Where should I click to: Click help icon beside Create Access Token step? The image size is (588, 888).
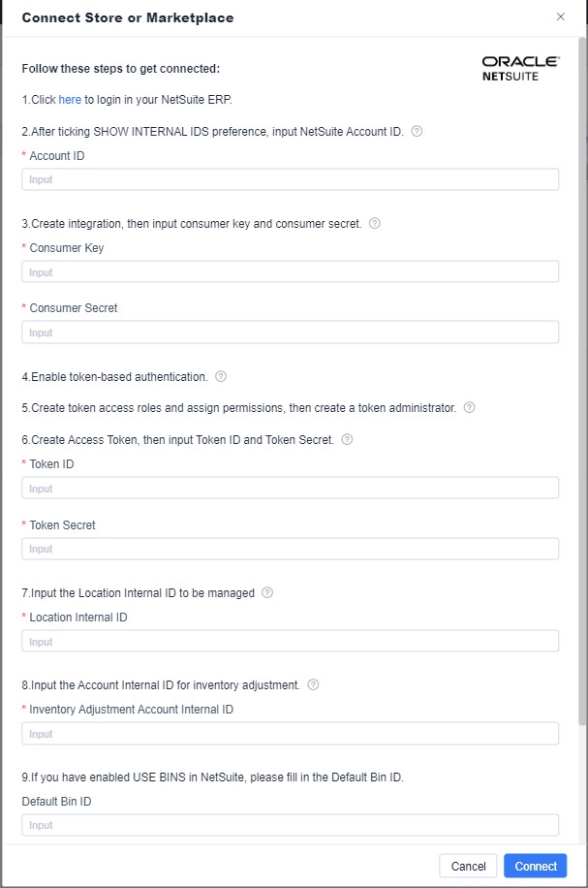(347, 439)
